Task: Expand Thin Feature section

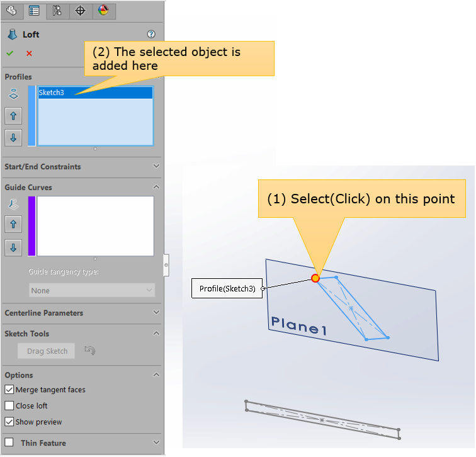Action: [156, 443]
